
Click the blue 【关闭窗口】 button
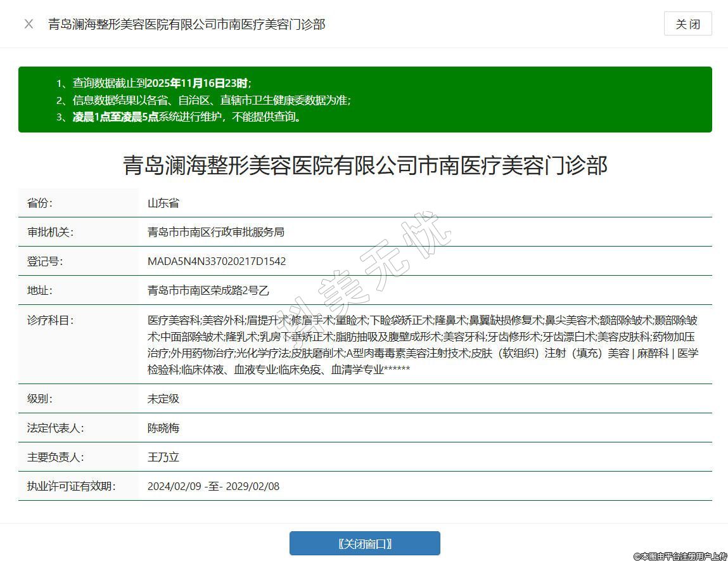coord(364,543)
